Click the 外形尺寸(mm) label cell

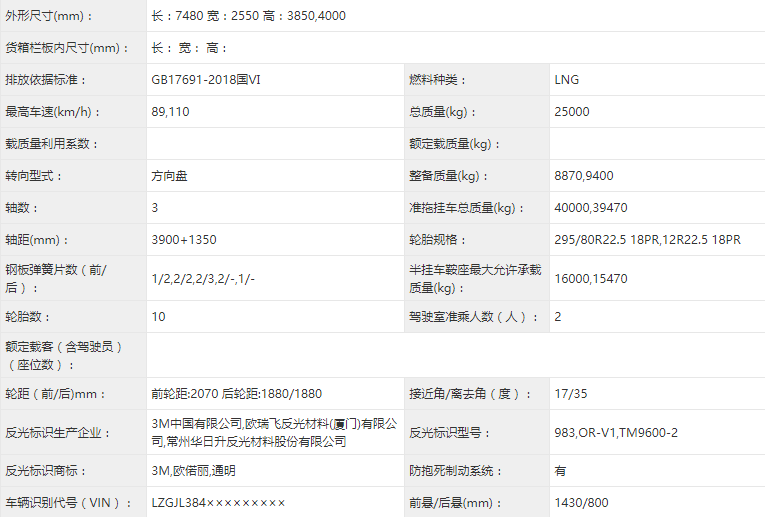pyautogui.click(x=50, y=16)
